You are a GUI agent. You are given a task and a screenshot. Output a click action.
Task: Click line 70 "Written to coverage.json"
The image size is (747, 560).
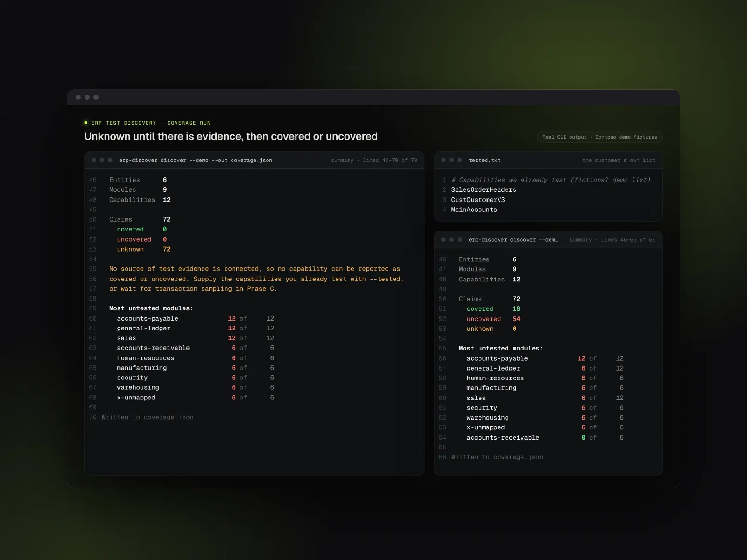pyautogui.click(x=148, y=417)
